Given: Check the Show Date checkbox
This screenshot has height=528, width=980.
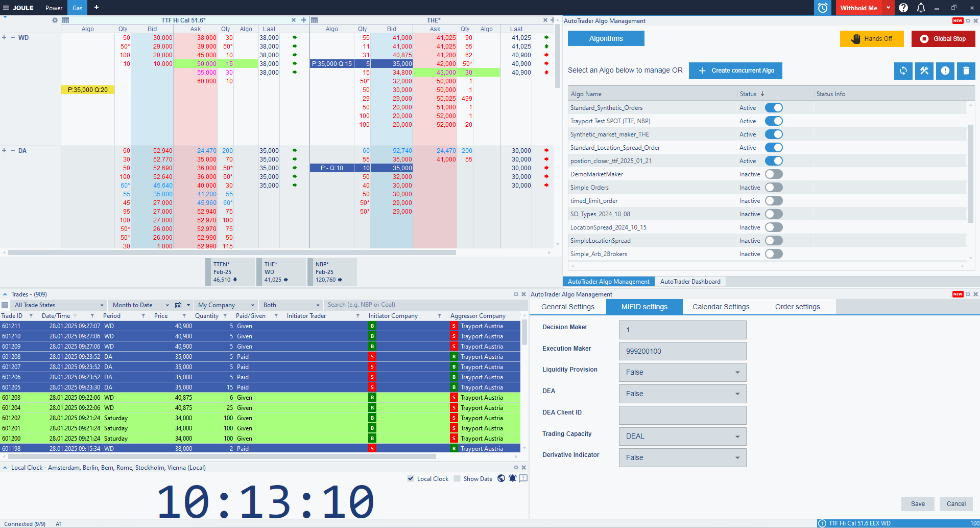Looking at the screenshot, I should coord(457,479).
